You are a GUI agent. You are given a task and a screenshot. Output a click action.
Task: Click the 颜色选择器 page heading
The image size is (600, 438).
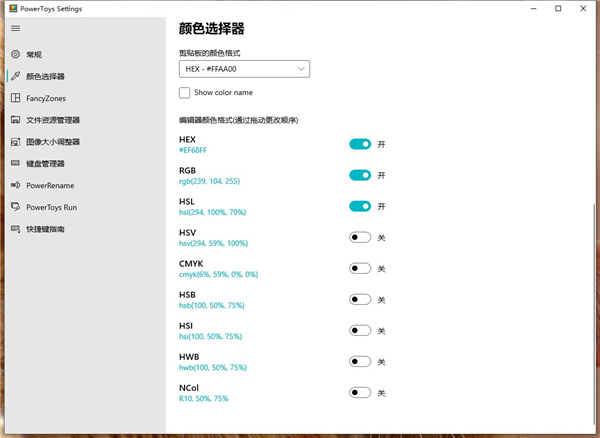tap(212, 28)
